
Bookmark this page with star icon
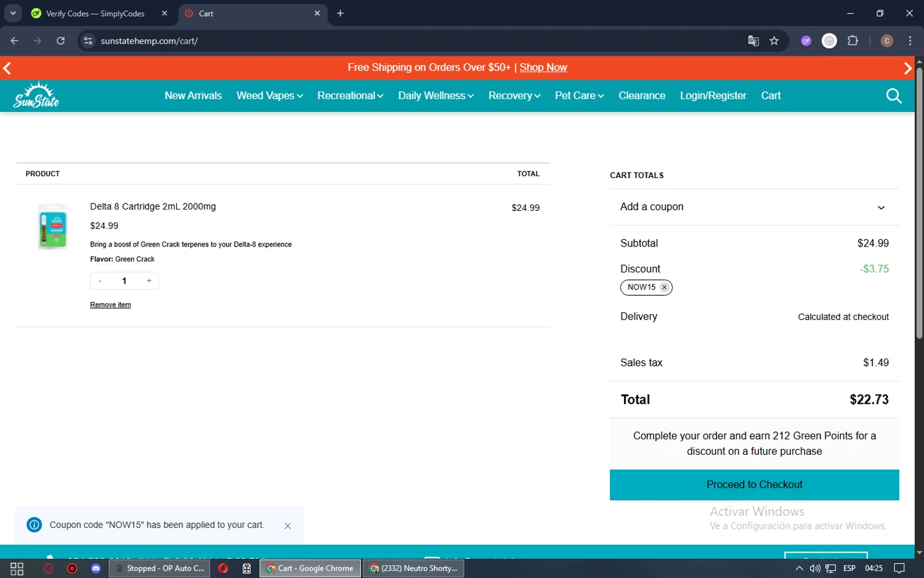click(774, 41)
